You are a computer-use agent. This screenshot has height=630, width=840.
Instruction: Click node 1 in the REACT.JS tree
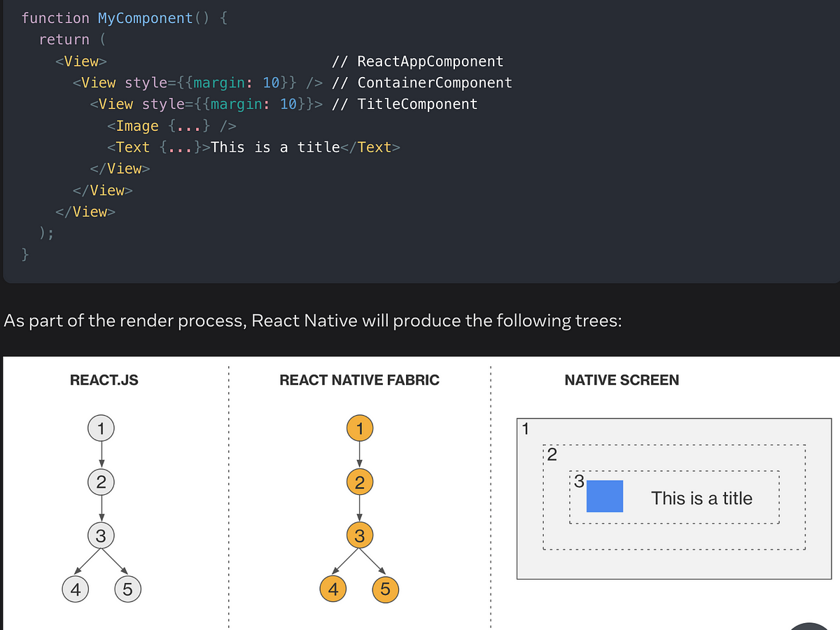[x=101, y=428]
